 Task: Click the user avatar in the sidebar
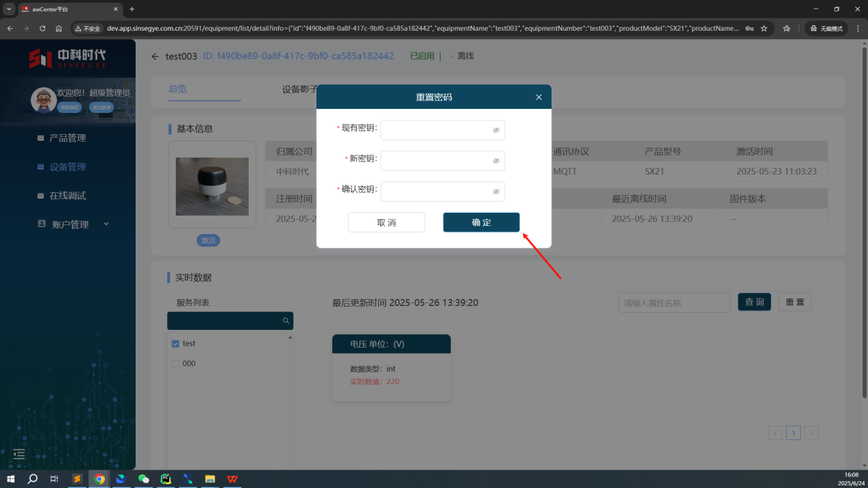coord(44,100)
